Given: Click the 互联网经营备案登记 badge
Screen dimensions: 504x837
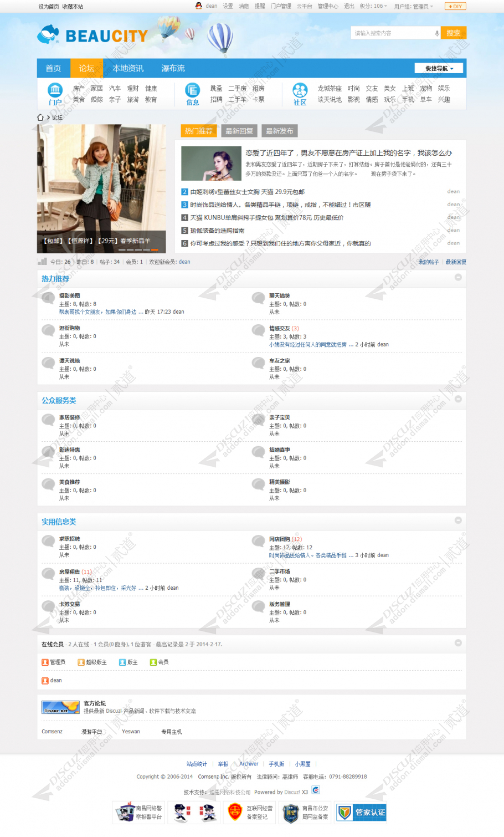Looking at the screenshot, I should (249, 813).
